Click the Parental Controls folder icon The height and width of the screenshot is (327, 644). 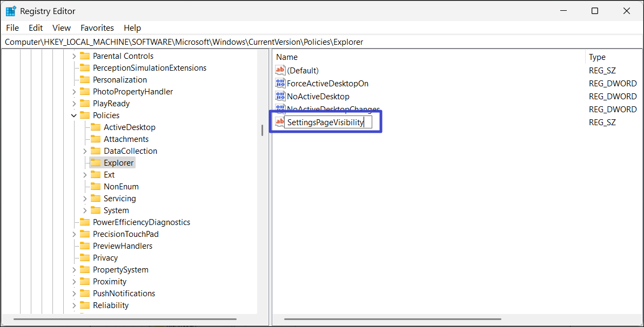[85, 56]
